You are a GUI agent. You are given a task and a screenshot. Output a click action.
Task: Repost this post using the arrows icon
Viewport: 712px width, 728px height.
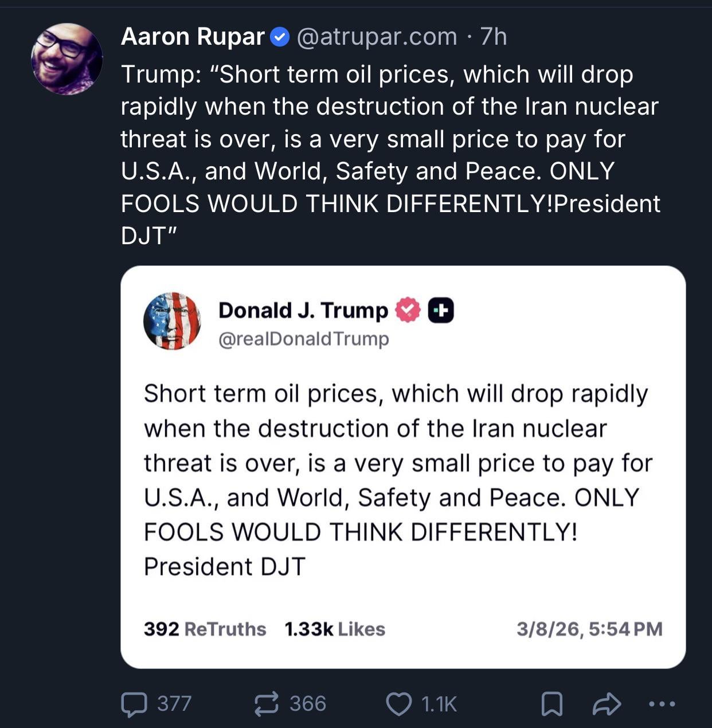(267, 704)
